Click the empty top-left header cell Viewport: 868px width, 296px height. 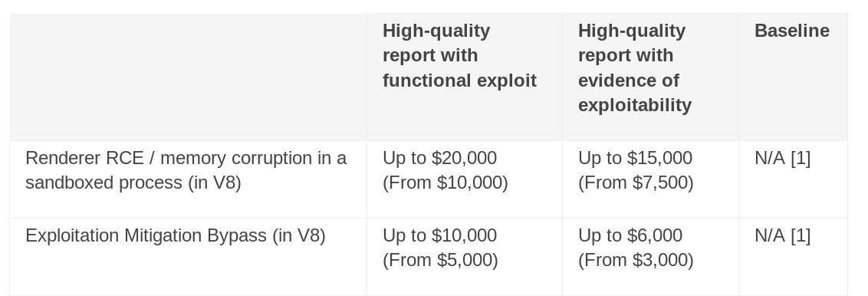[x=188, y=77]
